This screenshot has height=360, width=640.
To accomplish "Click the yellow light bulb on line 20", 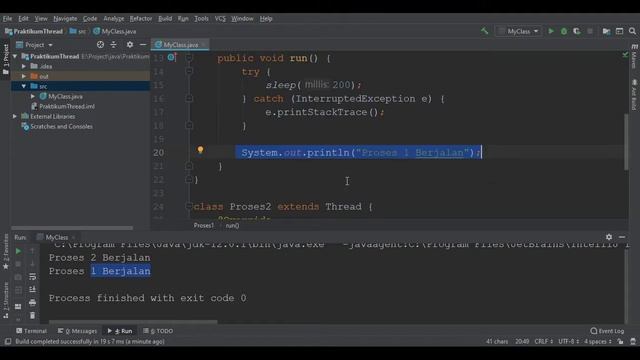I will (x=200, y=150).
